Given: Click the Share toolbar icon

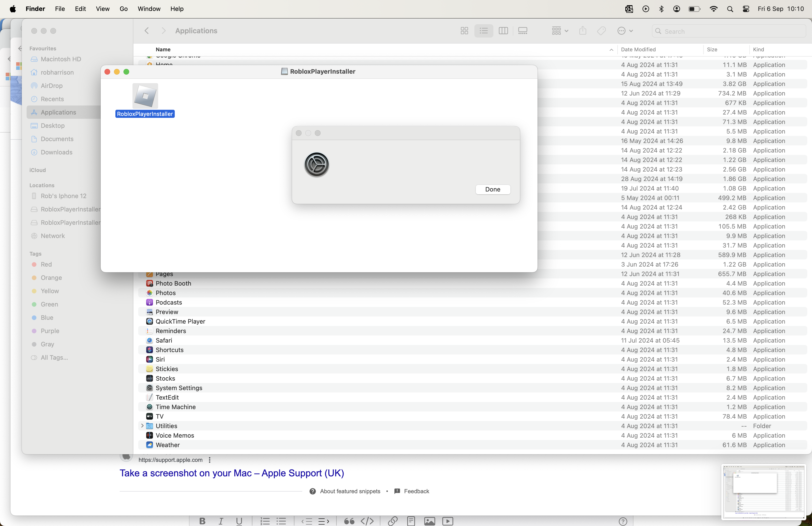Looking at the screenshot, I should pyautogui.click(x=583, y=31).
